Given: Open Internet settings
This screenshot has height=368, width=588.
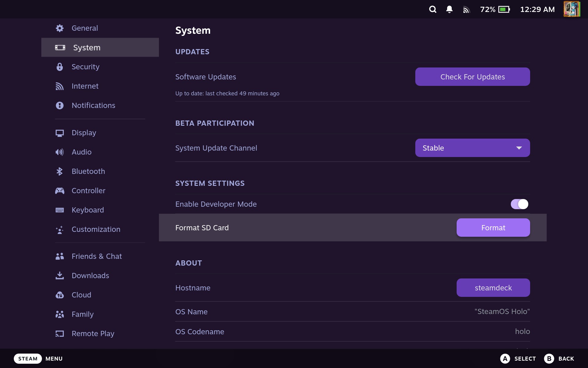Looking at the screenshot, I should coord(100,86).
